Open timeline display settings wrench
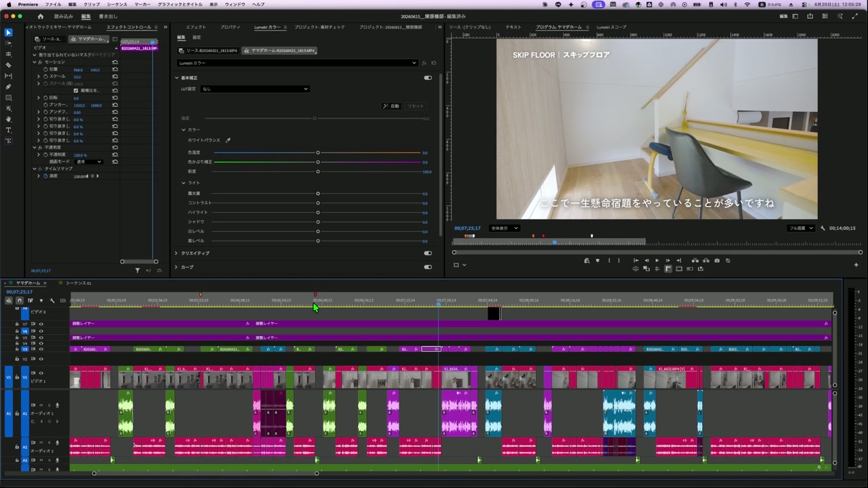868x488 pixels. coord(52,300)
